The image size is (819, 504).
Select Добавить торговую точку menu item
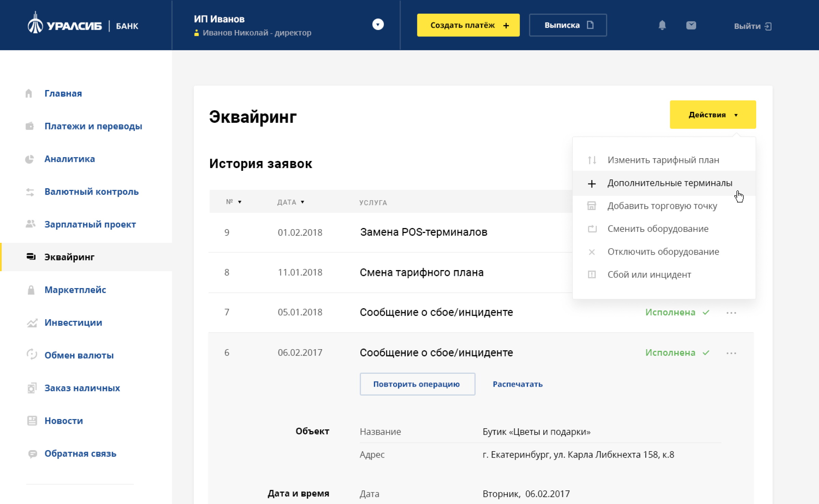point(664,206)
